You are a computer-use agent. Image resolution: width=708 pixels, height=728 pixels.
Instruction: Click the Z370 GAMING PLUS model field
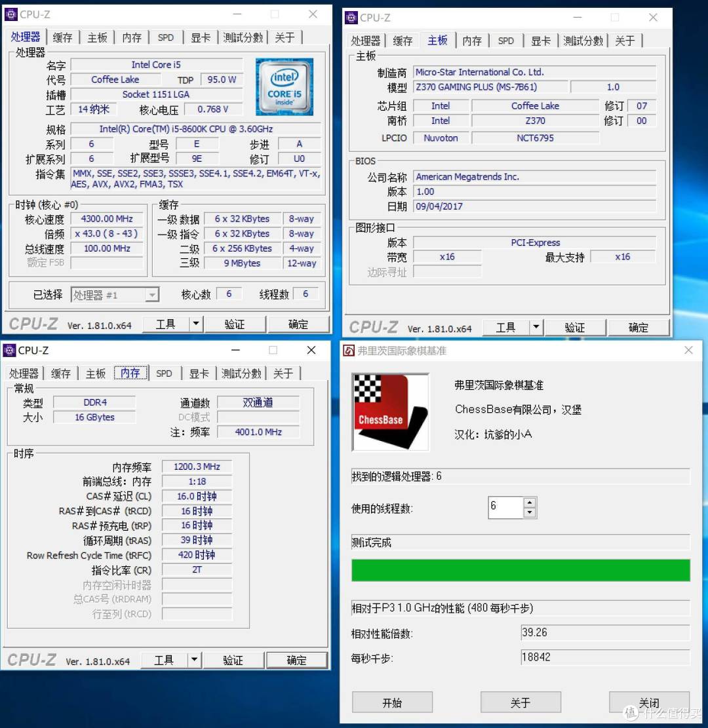tap(490, 86)
